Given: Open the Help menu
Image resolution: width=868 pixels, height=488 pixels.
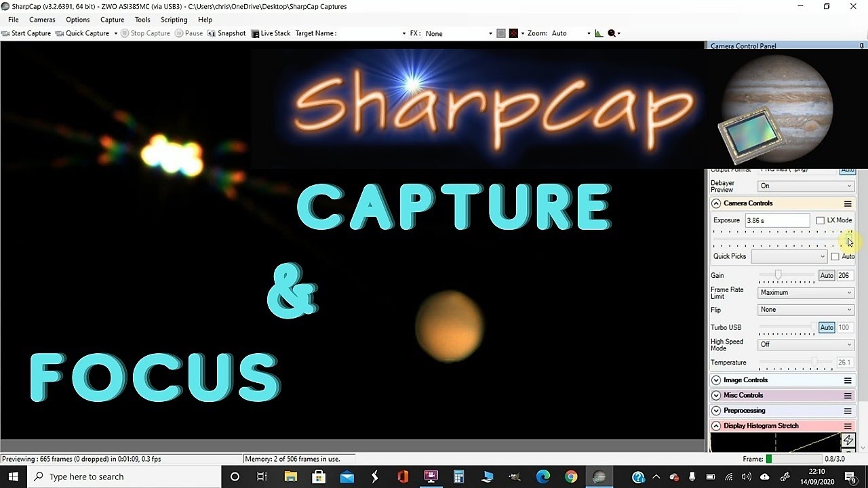Looking at the screenshot, I should pos(205,20).
